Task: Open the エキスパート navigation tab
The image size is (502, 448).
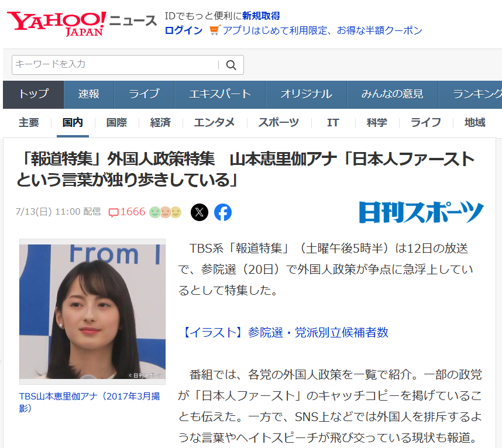Action: [220, 94]
